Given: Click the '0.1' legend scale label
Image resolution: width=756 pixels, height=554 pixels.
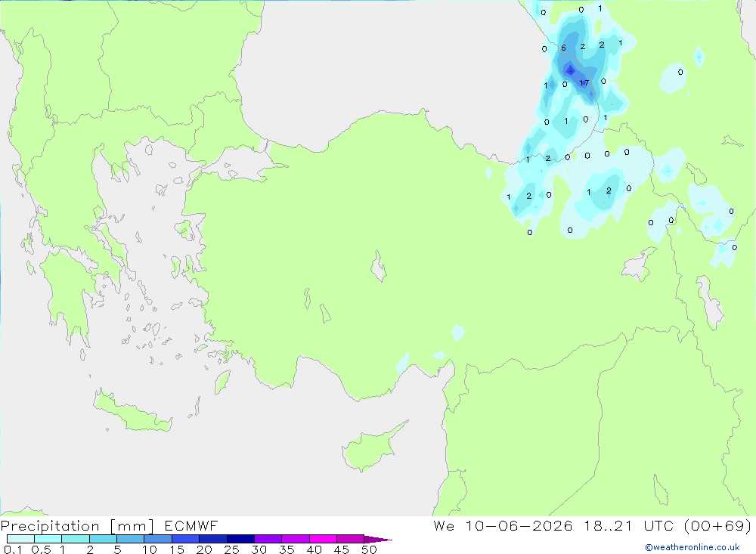Looking at the screenshot, I should pyautogui.click(x=13, y=549).
